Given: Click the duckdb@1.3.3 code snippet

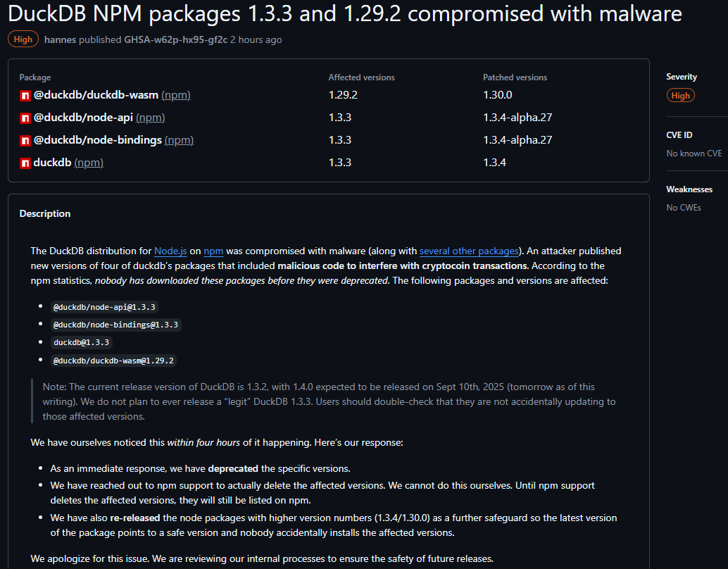Looking at the screenshot, I should pos(81,343).
